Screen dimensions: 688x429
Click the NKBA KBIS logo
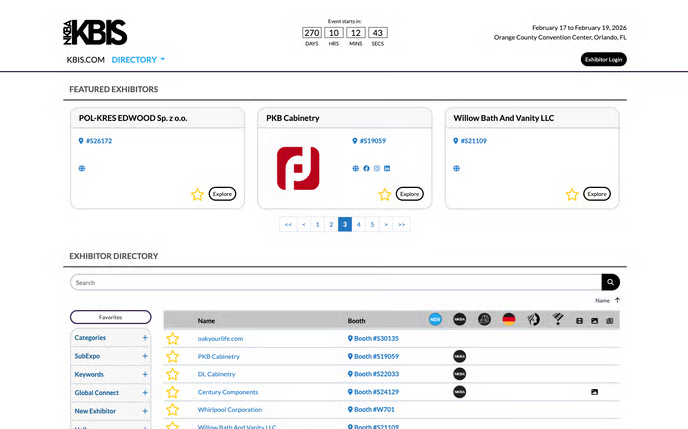[x=95, y=32]
